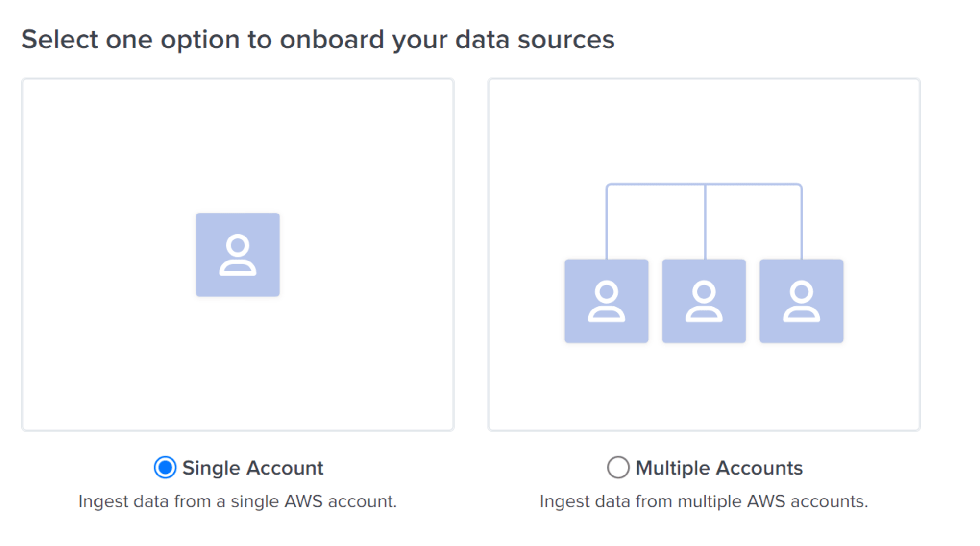Select the Single Account radio button

[x=165, y=468]
